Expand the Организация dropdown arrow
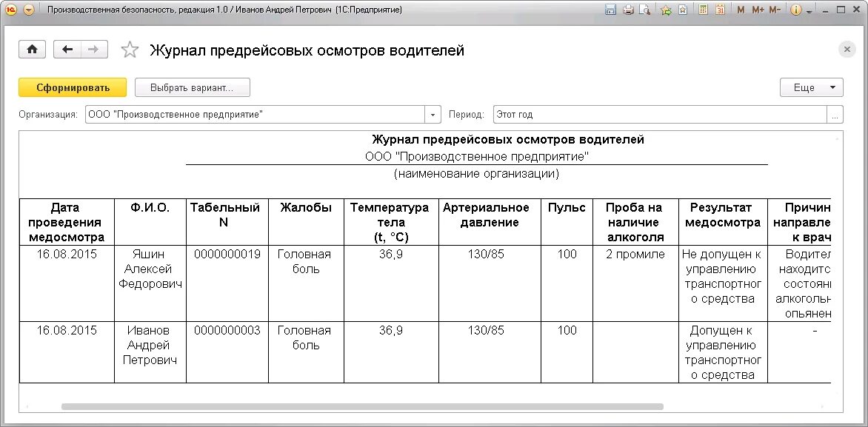The height and width of the screenshot is (427, 868). (x=433, y=115)
